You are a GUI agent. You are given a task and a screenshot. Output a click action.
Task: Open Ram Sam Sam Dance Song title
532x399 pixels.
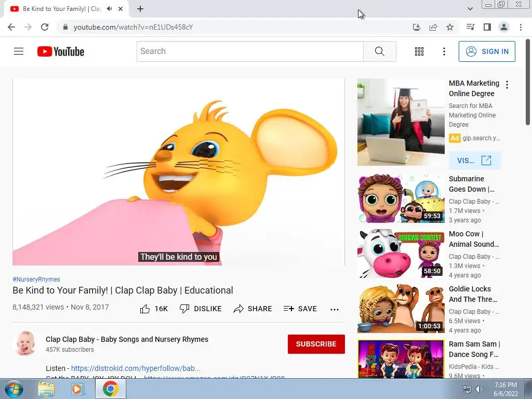pyautogui.click(x=474, y=349)
